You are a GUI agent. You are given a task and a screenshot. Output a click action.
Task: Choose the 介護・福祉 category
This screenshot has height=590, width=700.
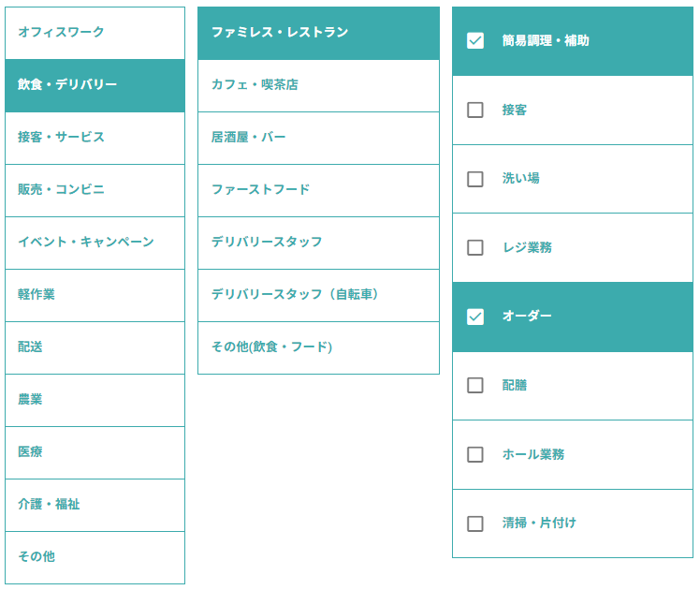[x=95, y=505]
